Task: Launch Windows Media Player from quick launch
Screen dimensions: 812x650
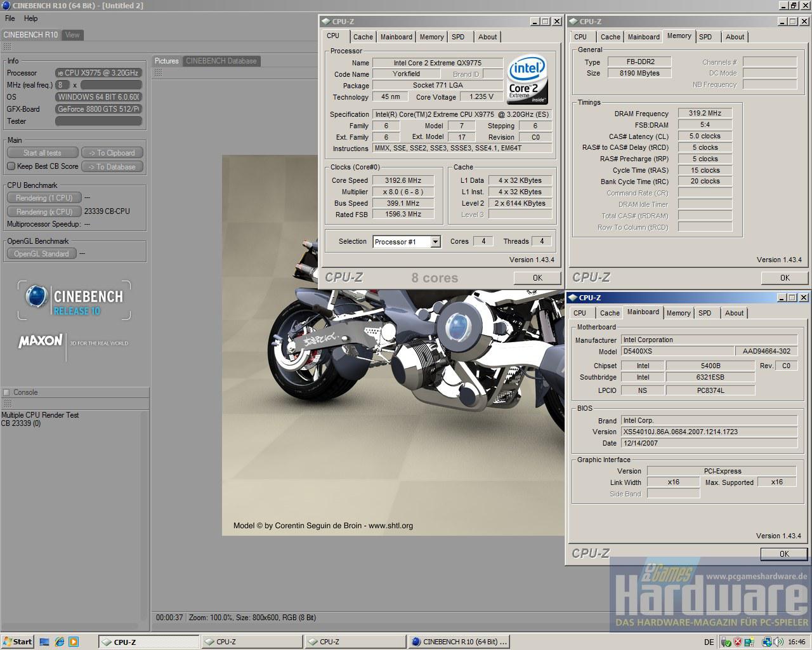Action: pos(74,642)
